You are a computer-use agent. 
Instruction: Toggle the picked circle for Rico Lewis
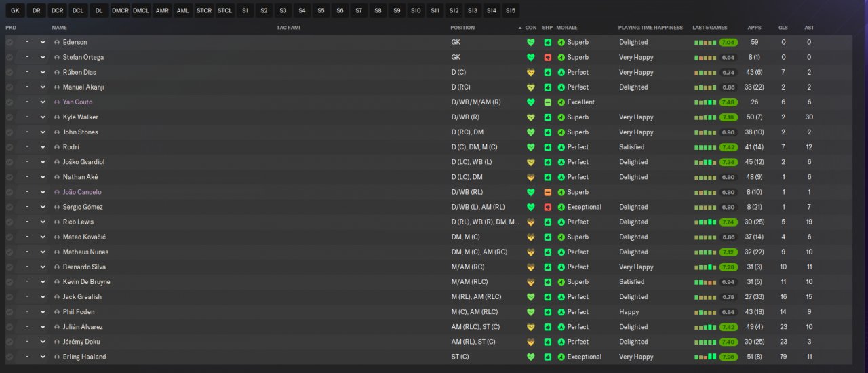(9, 222)
